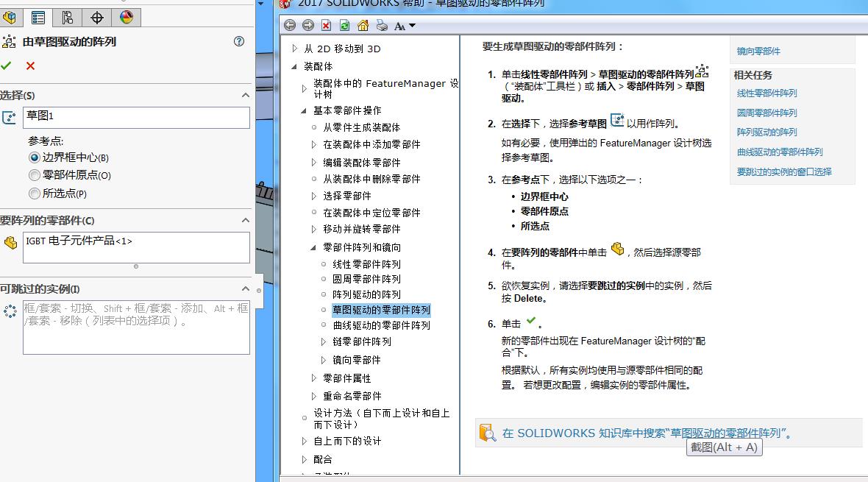
Task: Go forward in the help viewer
Action: pyautogui.click(x=308, y=25)
